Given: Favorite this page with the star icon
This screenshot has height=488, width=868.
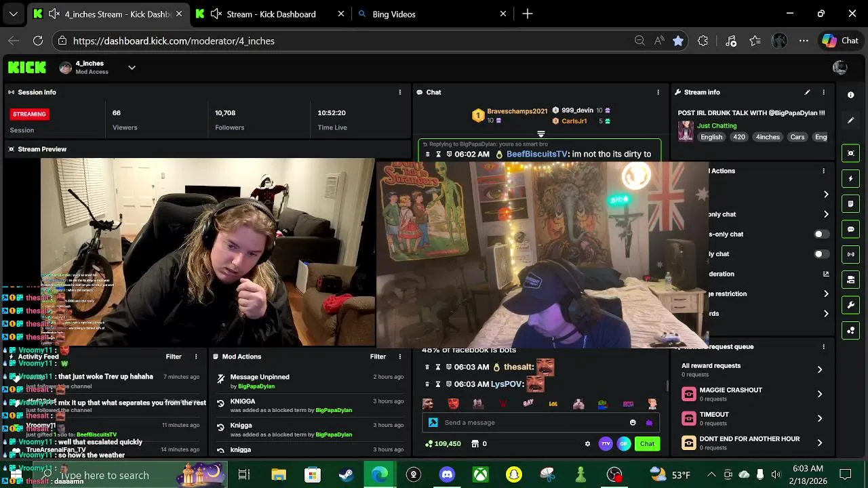Looking at the screenshot, I should click(677, 41).
